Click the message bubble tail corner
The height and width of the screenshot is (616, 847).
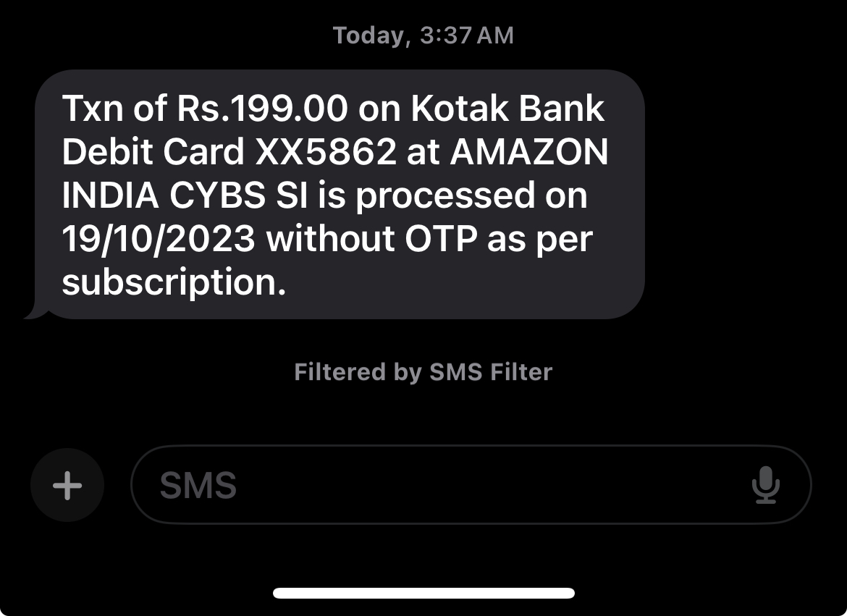(32, 314)
